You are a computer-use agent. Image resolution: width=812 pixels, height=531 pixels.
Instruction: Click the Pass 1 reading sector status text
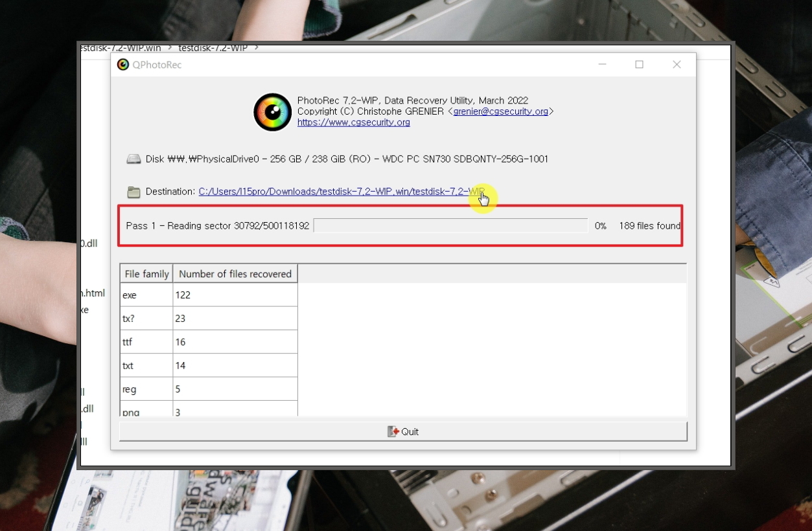point(218,226)
